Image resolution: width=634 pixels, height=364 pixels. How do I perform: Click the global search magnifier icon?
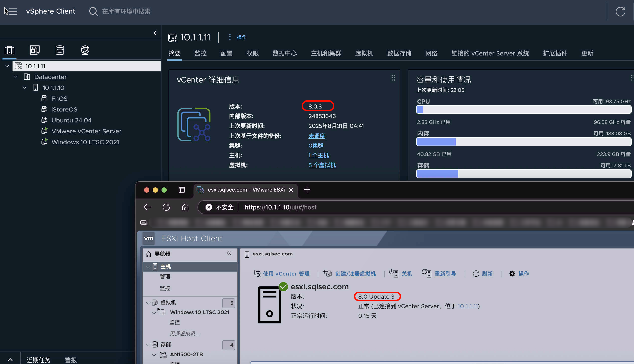[93, 11]
